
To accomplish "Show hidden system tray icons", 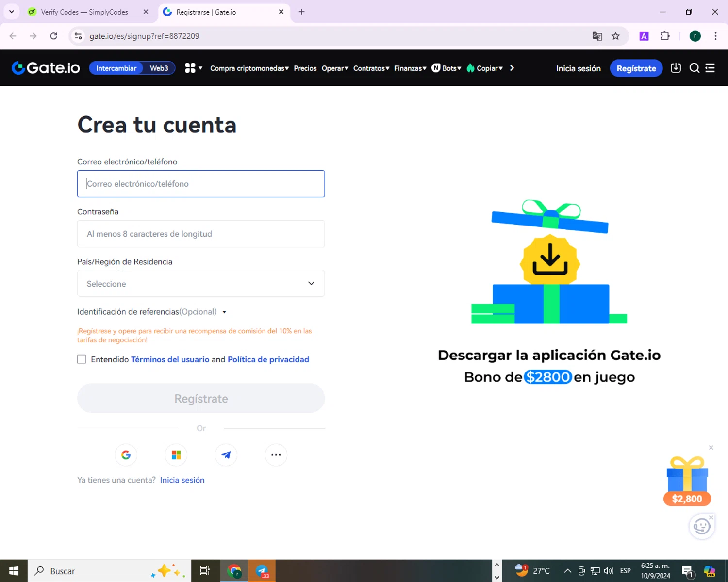I will point(567,571).
